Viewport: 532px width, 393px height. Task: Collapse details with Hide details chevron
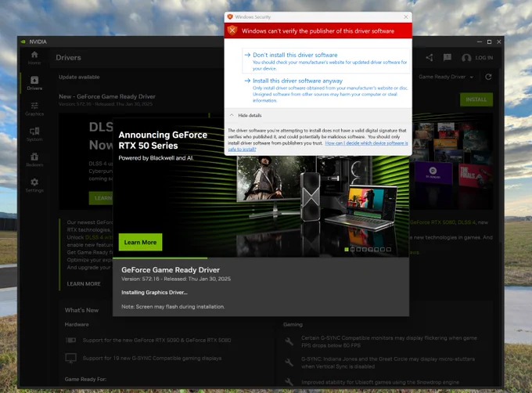(x=232, y=115)
